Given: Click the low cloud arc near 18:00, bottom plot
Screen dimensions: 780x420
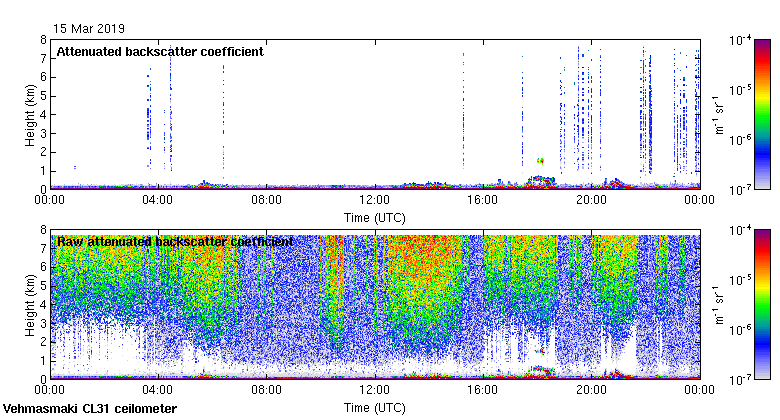Looking at the screenshot, I should [x=542, y=370].
